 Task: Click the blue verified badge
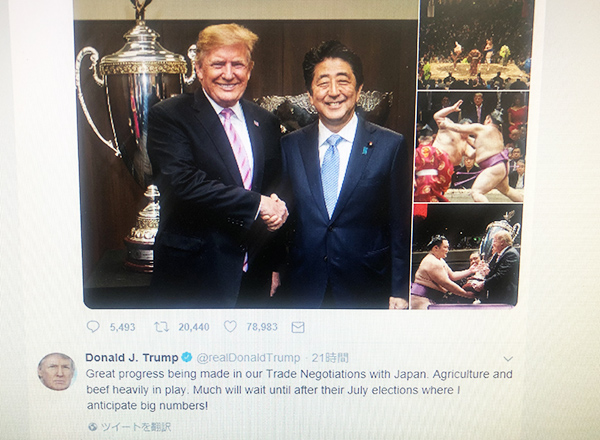(x=187, y=357)
